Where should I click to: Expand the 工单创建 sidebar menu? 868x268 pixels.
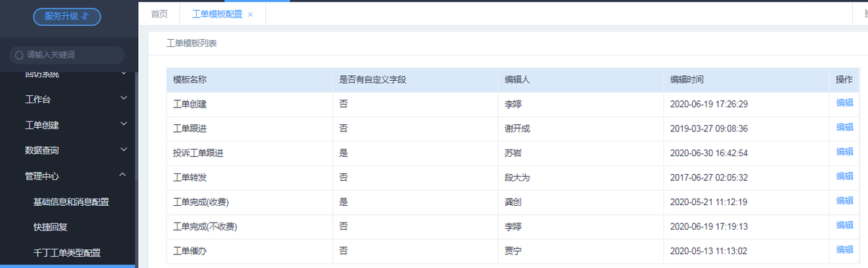pyautogui.click(x=68, y=125)
